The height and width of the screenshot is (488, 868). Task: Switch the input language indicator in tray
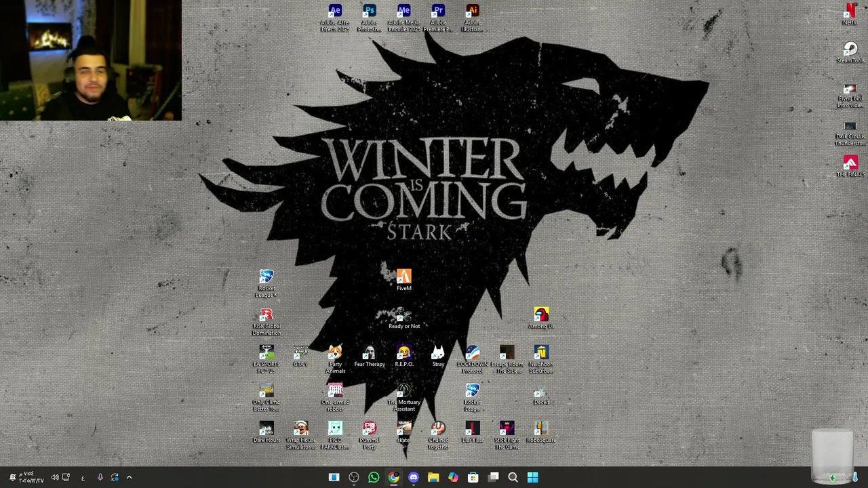point(83,479)
